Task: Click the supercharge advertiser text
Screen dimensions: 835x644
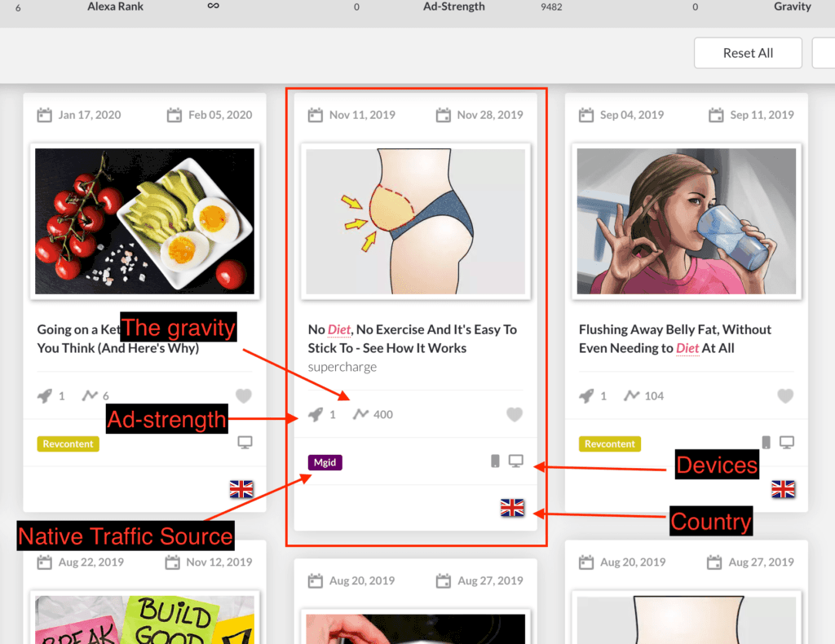Action: (x=342, y=367)
